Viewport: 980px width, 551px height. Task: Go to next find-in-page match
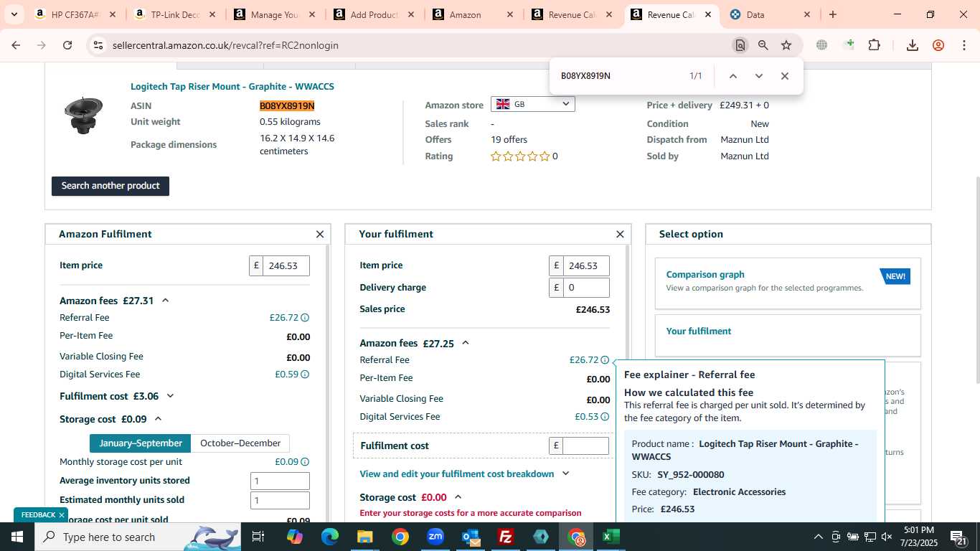758,76
